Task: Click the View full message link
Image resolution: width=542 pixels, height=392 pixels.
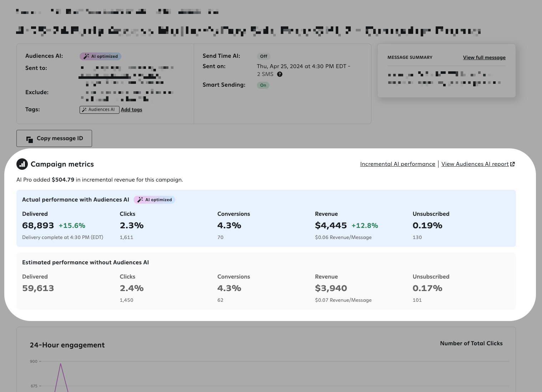Action: point(484,57)
